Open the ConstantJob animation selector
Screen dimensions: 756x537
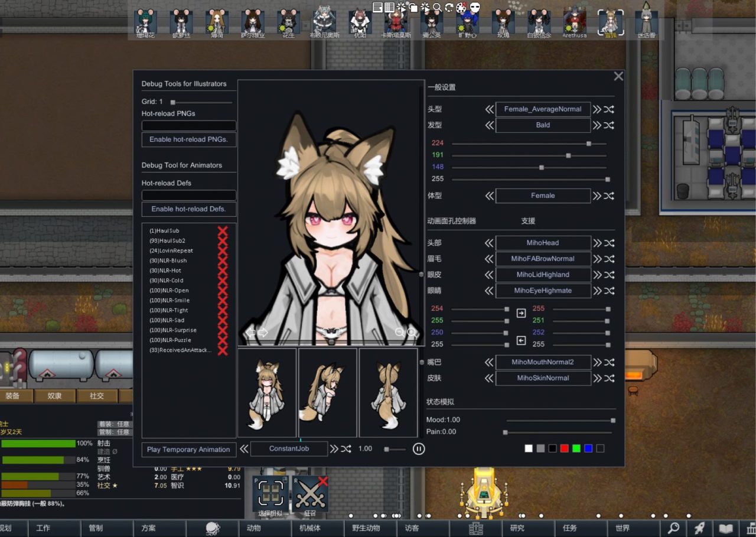point(289,449)
